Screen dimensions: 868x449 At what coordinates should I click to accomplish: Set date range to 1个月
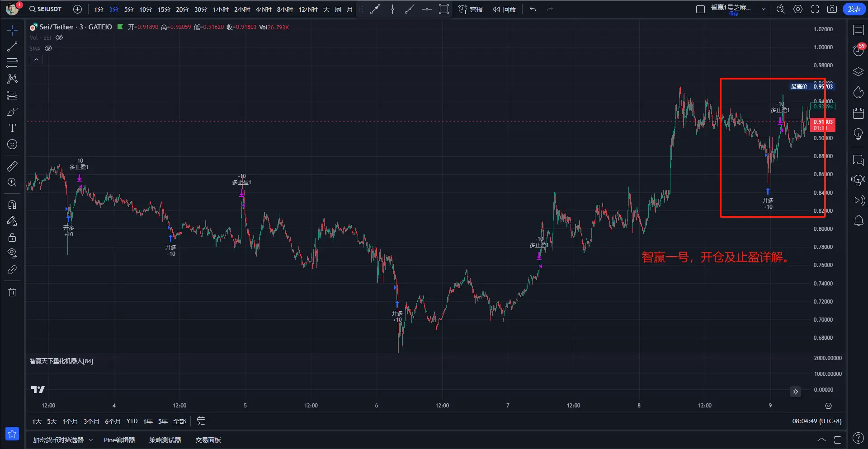70,421
